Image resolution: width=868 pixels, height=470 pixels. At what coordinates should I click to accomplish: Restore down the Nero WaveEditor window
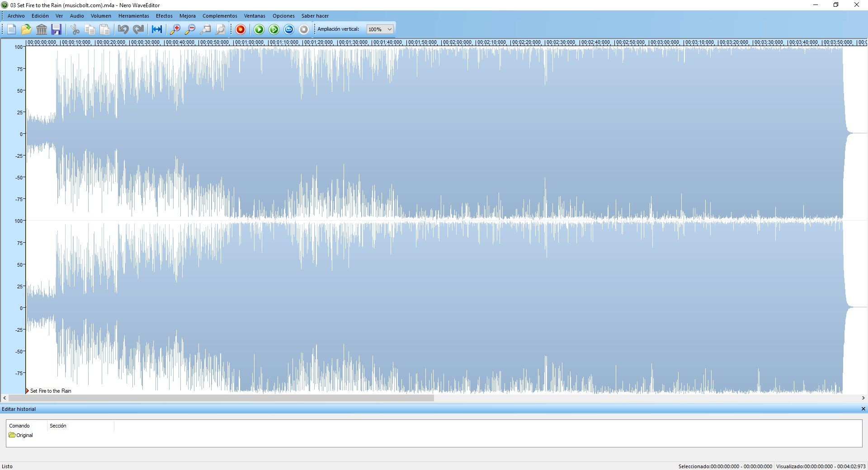836,5
